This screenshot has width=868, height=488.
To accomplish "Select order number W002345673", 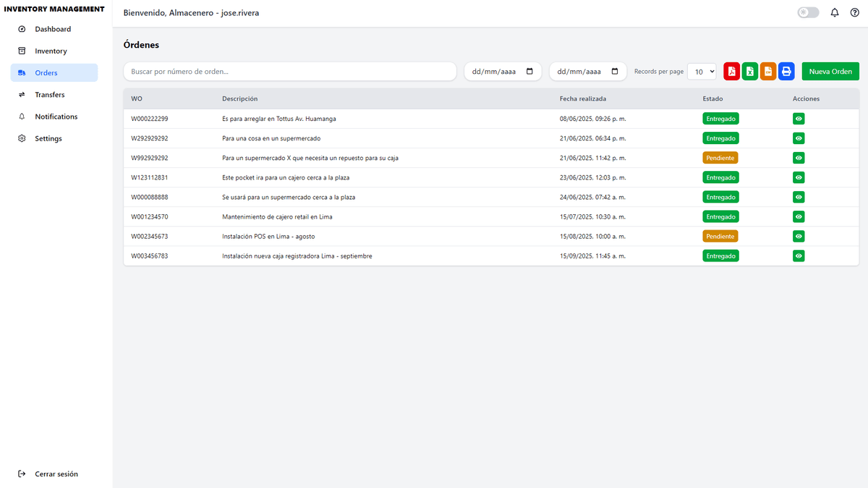I will 150,236.
